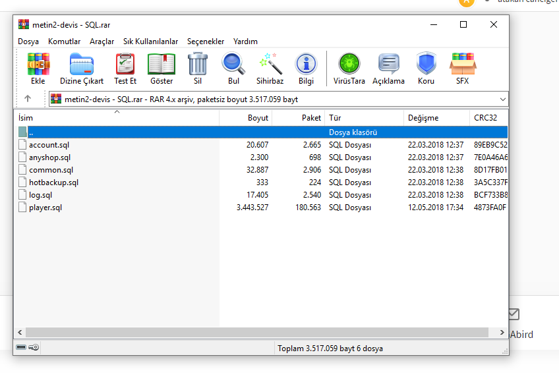Click the archive path address field
559x392 pixels.
pyautogui.click(x=278, y=99)
